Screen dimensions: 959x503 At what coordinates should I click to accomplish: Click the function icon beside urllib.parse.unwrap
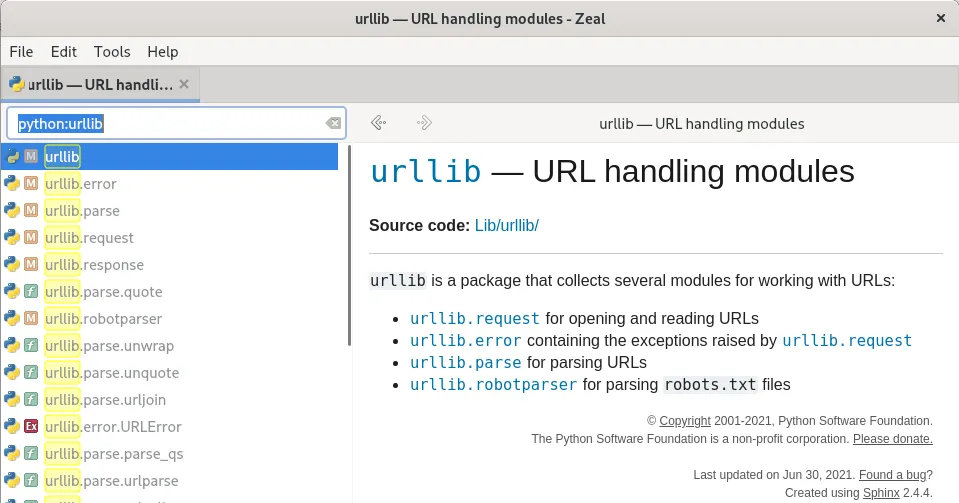(x=31, y=345)
